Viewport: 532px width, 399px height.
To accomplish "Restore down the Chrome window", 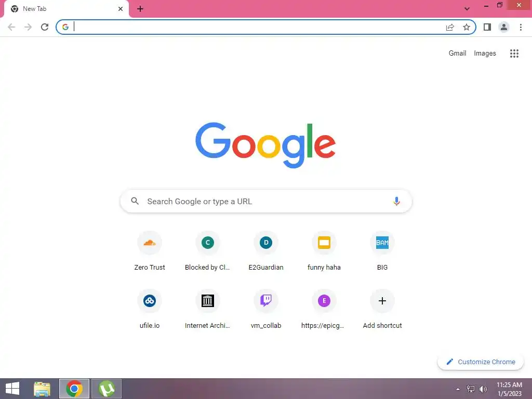I will (499, 5).
